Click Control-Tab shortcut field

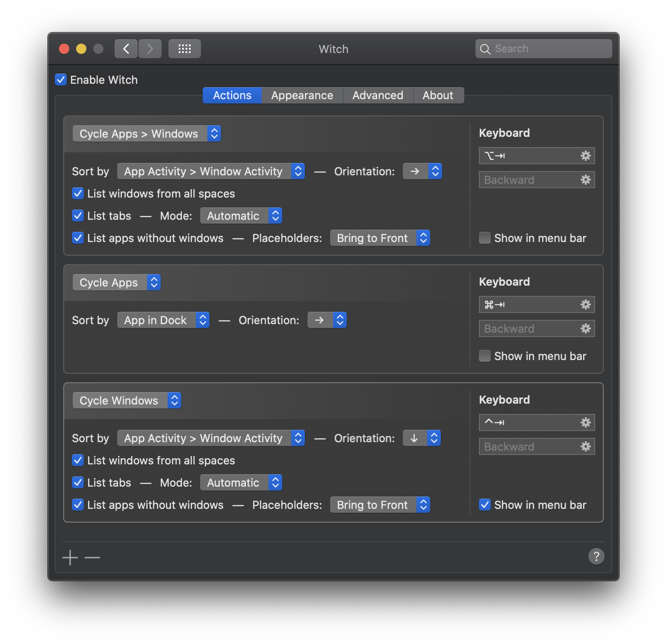tap(537, 422)
